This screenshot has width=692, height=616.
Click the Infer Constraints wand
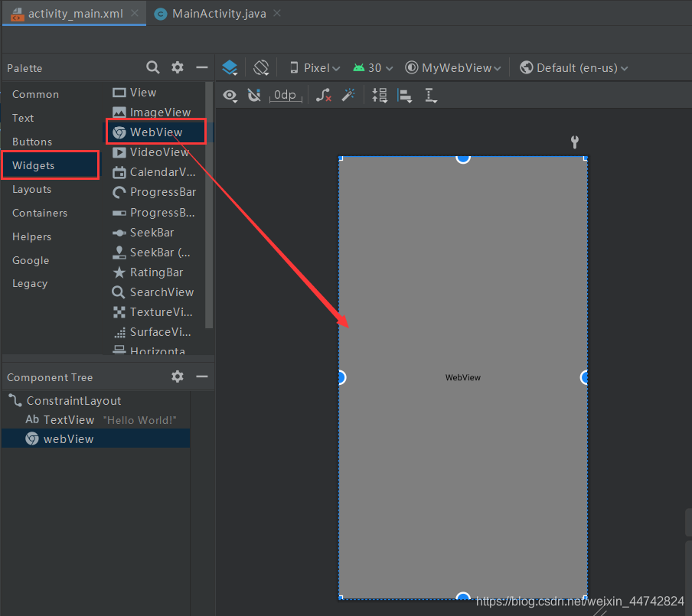point(348,95)
